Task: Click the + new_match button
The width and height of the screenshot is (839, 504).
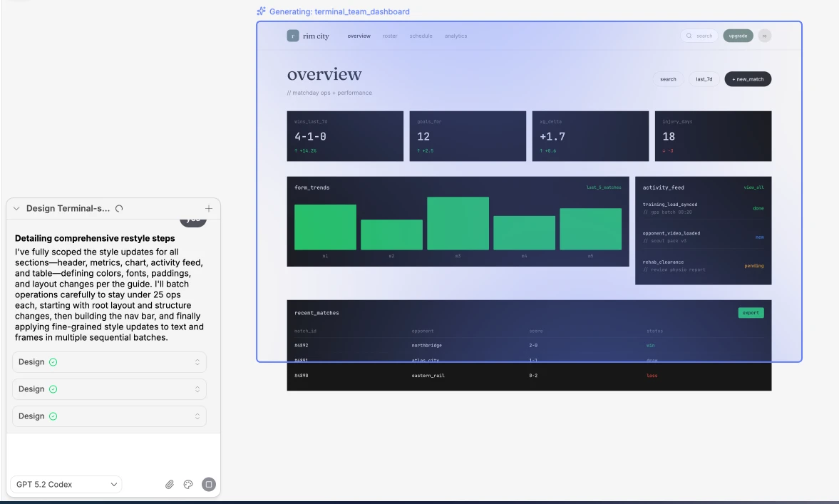Action: pyautogui.click(x=748, y=79)
